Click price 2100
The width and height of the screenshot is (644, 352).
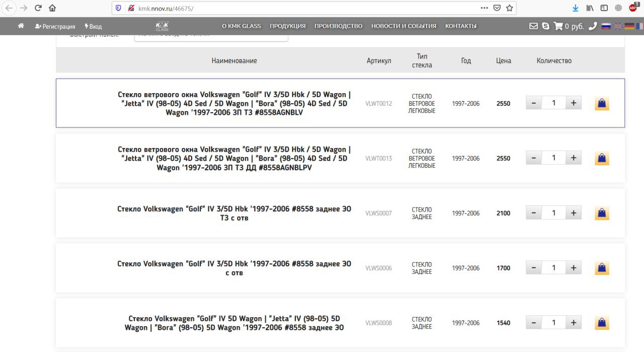504,213
